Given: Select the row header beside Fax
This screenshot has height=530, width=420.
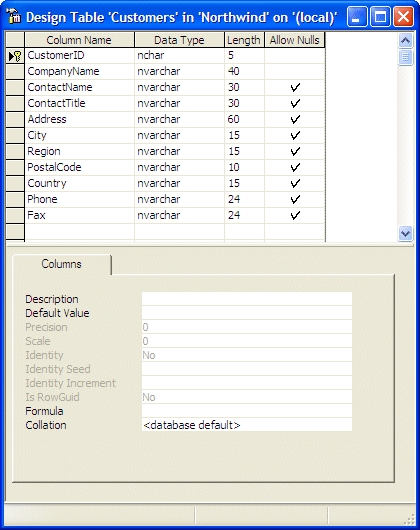Looking at the screenshot, I should (x=15, y=215).
